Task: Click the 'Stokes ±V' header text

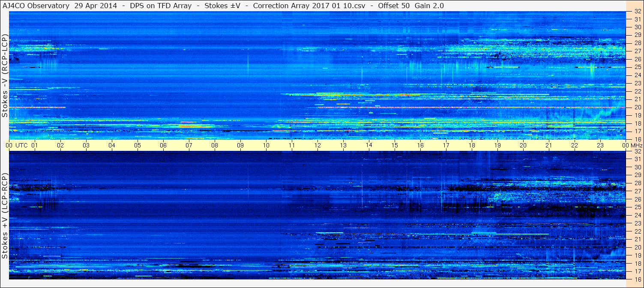Action: point(222,6)
